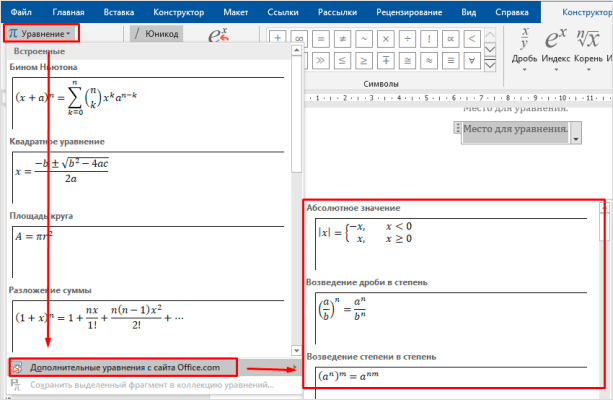Expand the arrow under Индекс
This screenshot has width=613, height=400.
pos(556,70)
